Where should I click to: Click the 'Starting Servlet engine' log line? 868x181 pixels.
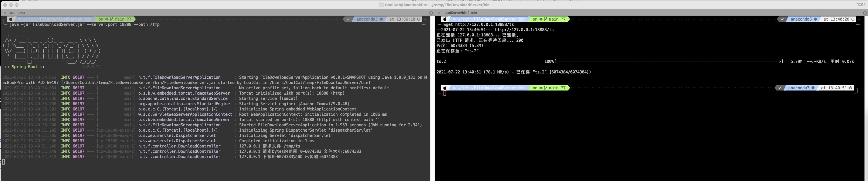[294, 104]
